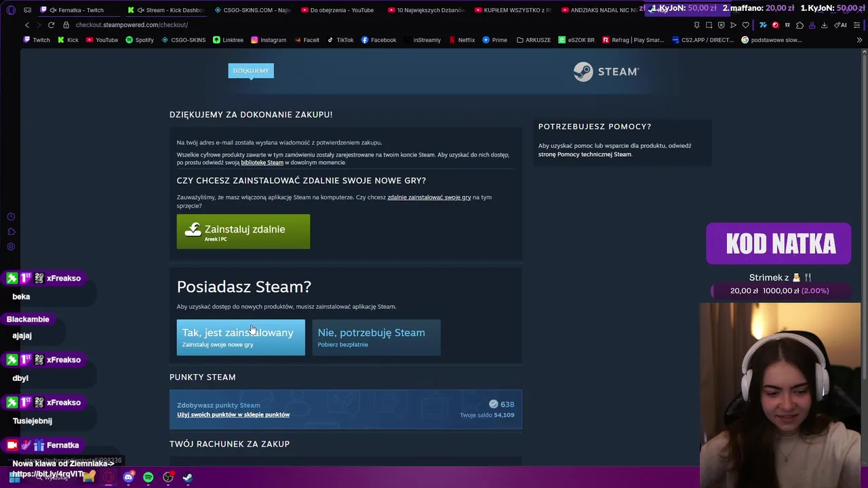Open bibliotekę Steam link
The height and width of the screenshot is (488, 868).
tap(262, 163)
